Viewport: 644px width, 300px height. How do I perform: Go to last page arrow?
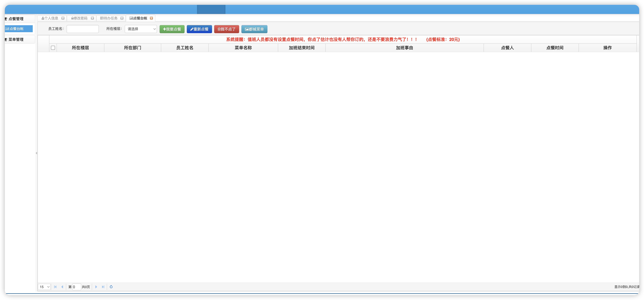(103, 287)
